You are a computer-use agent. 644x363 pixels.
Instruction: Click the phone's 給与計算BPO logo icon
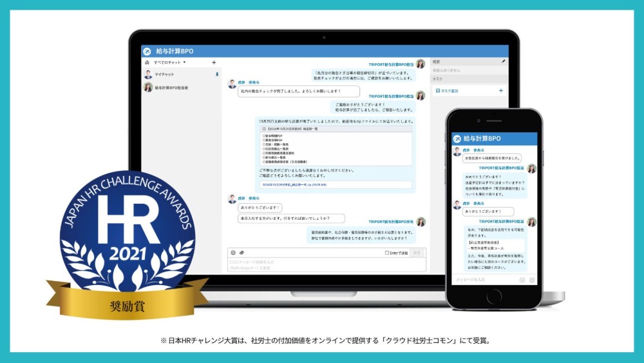point(457,139)
